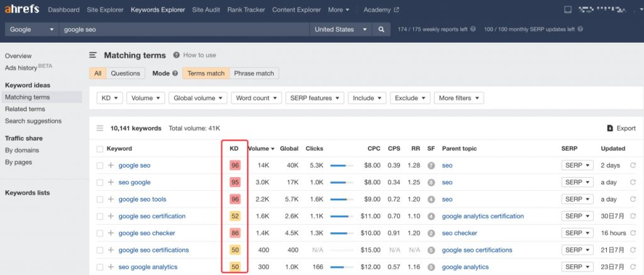644x275 pixels.
Task: Go to Site Explorer
Action: tap(105, 10)
